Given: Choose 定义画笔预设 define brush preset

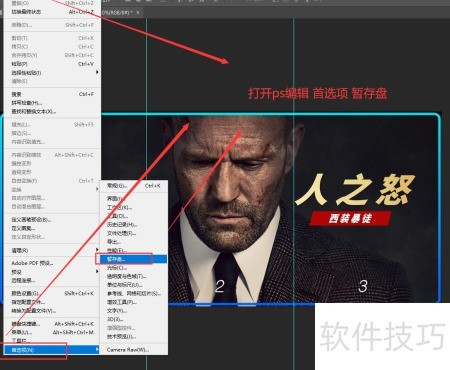Looking at the screenshot, I should (x=52, y=220).
